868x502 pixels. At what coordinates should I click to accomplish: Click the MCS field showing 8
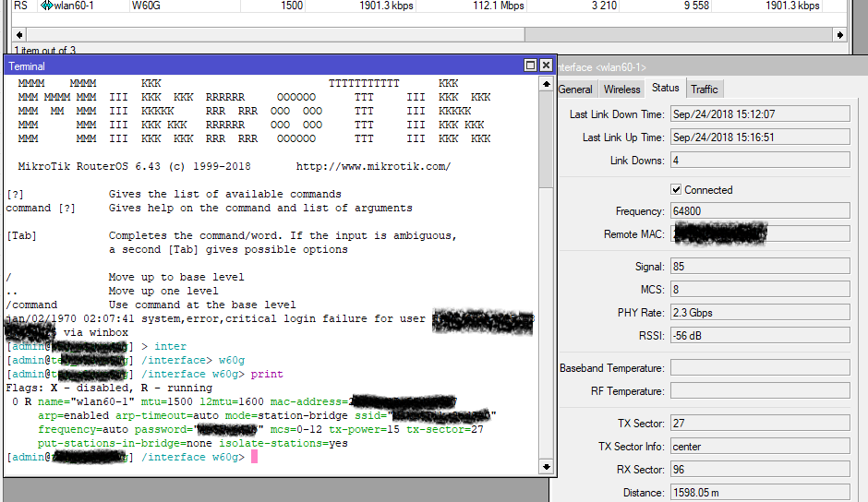[x=760, y=290]
